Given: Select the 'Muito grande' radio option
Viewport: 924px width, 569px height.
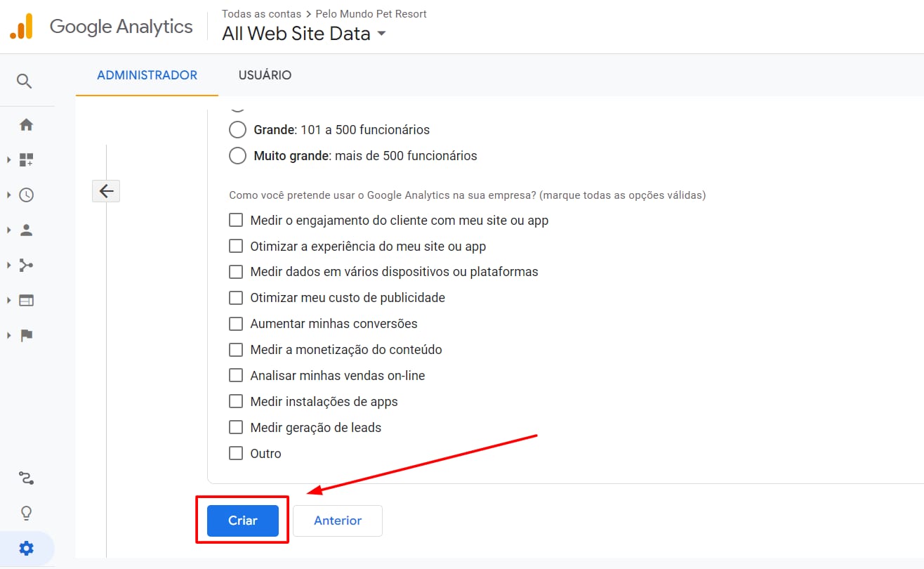Looking at the screenshot, I should (x=238, y=156).
